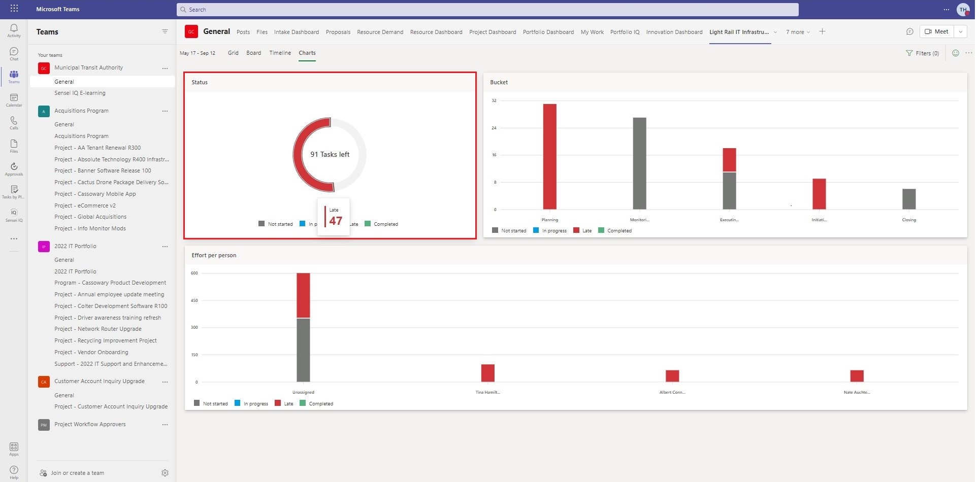Open the Approvals app
The image size is (980, 482).
(x=14, y=169)
